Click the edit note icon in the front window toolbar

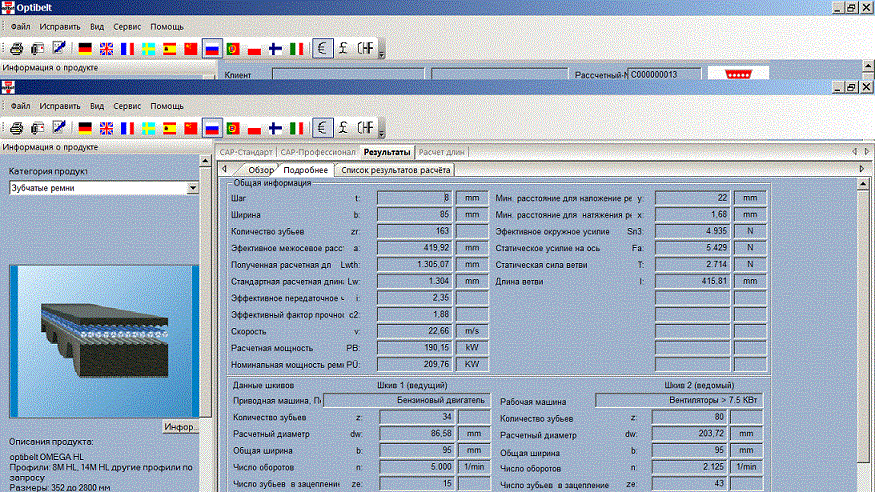tap(59, 128)
